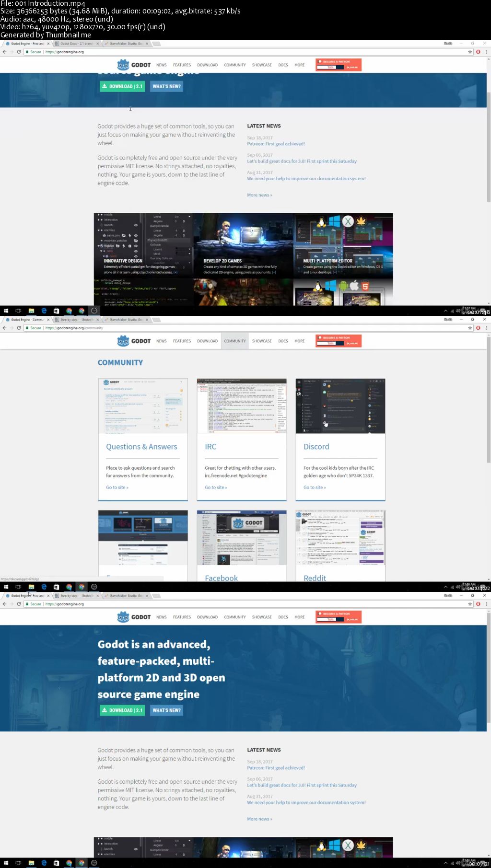Open the NEWS nav item in last screenshot

[162, 617]
